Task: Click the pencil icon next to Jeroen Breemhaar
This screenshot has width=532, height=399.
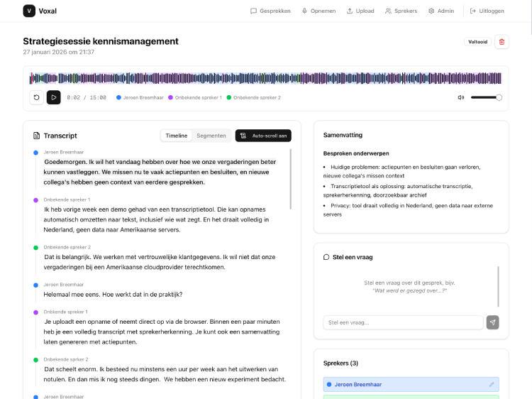Action: pos(492,384)
